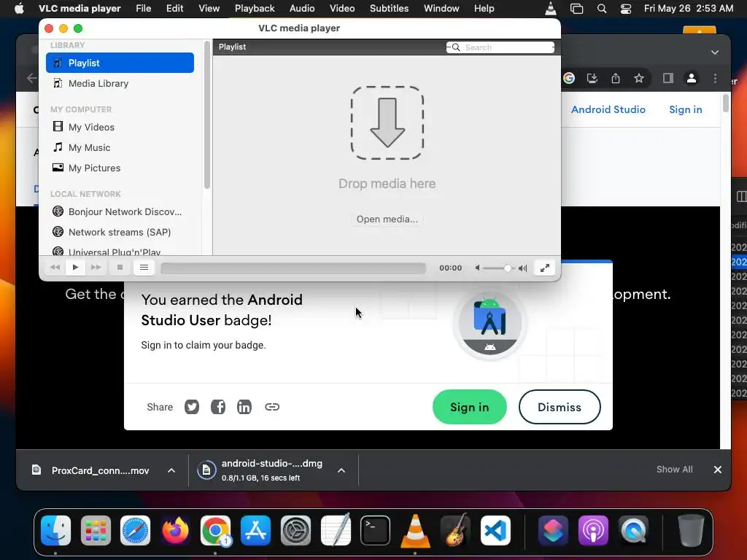Image resolution: width=747 pixels, height=560 pixels.
Task: Click the VLC play button
Action: click(x=75, y=268)
